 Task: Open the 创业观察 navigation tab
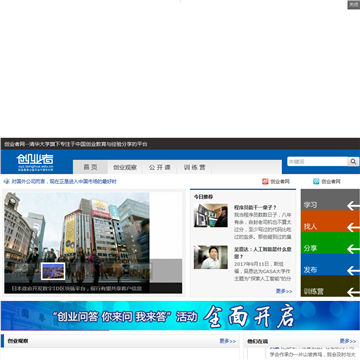(x=125, y=167)
